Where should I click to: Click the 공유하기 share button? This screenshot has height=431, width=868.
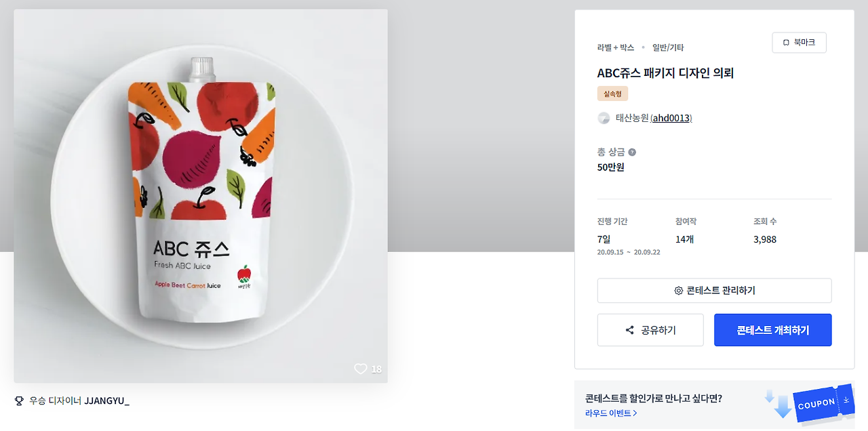pos(650,330)
